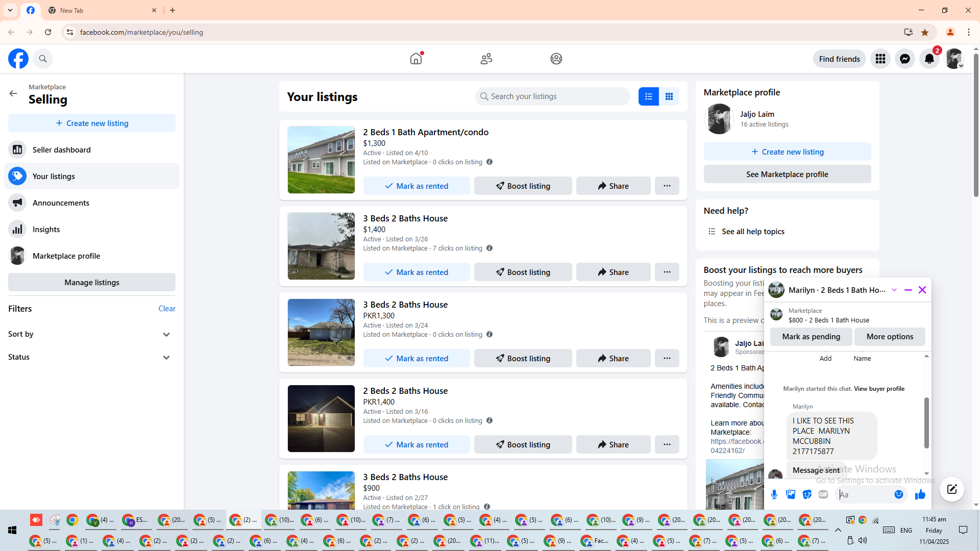Open Announcements in the sidebar
This screenshot has width=980, height=551.
(92, 203)
